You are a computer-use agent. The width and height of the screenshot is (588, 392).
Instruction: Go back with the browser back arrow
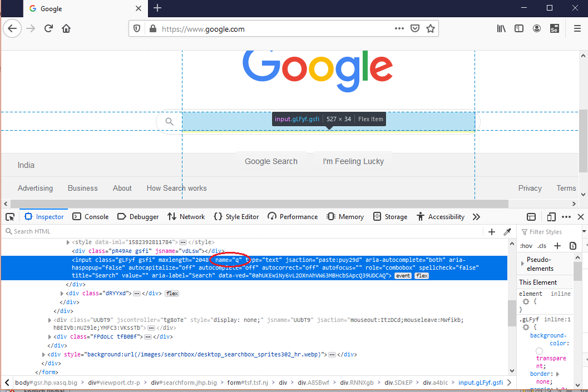pyautogui.click(x=12, y=28)
